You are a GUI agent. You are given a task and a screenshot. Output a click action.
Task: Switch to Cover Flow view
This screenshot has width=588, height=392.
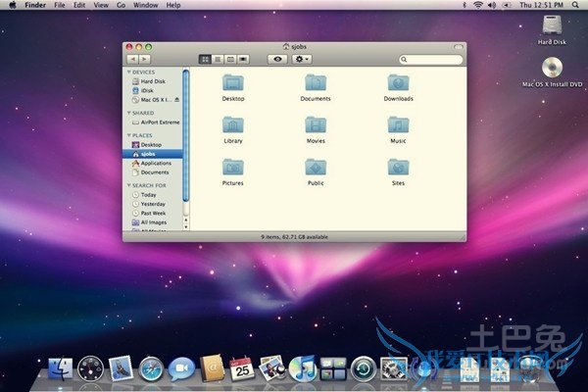241,60
